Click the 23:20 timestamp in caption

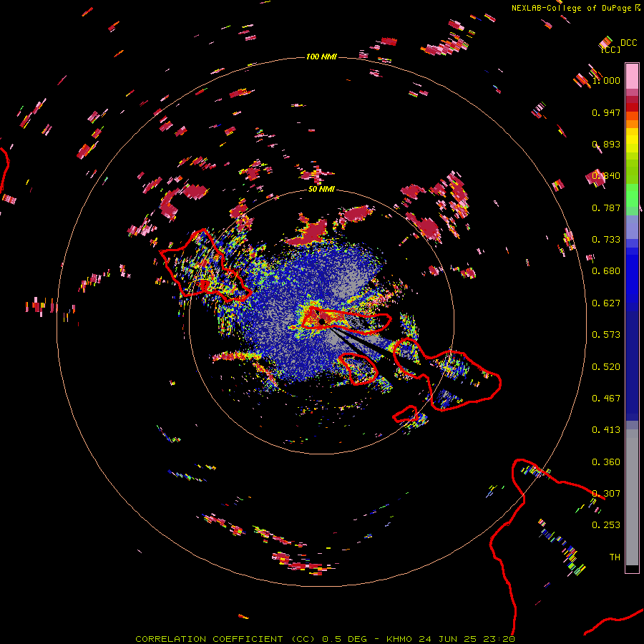pos(499,639)
